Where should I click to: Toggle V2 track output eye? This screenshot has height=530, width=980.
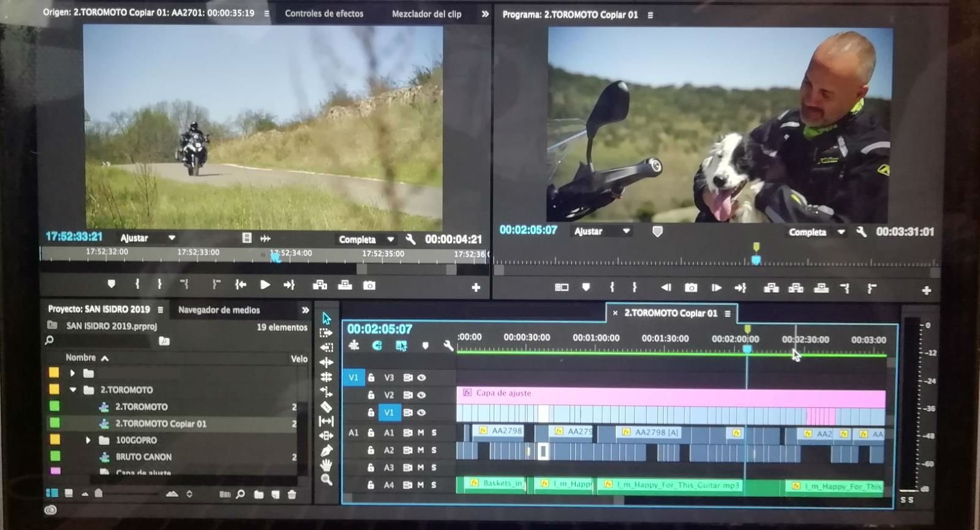pos(421,395)
